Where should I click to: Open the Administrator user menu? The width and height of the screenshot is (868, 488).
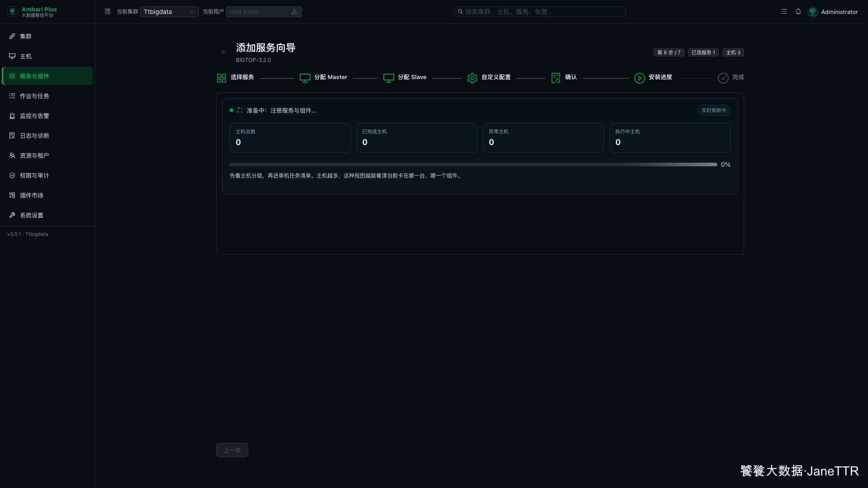[833, 12]
